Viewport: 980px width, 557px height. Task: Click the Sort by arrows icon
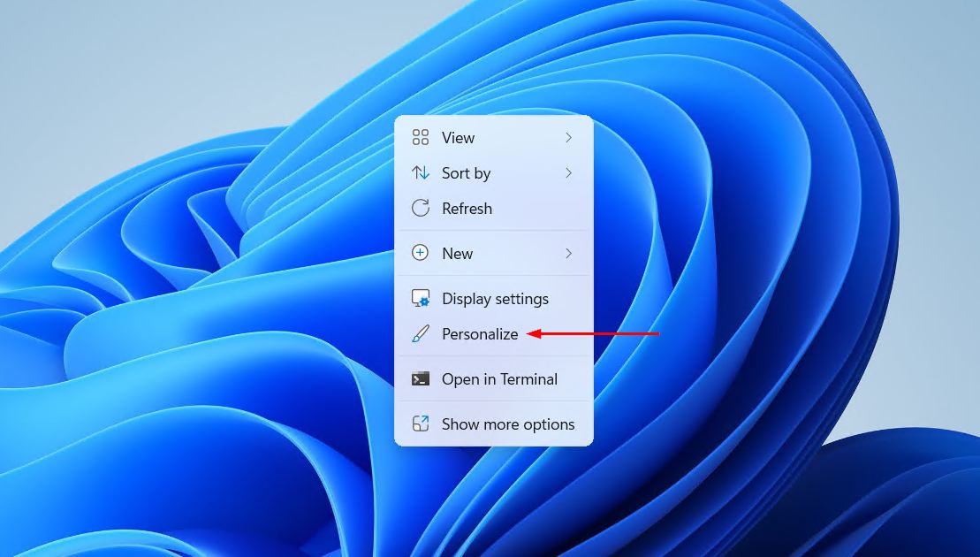pyautogui.click(x=421, y=172)
